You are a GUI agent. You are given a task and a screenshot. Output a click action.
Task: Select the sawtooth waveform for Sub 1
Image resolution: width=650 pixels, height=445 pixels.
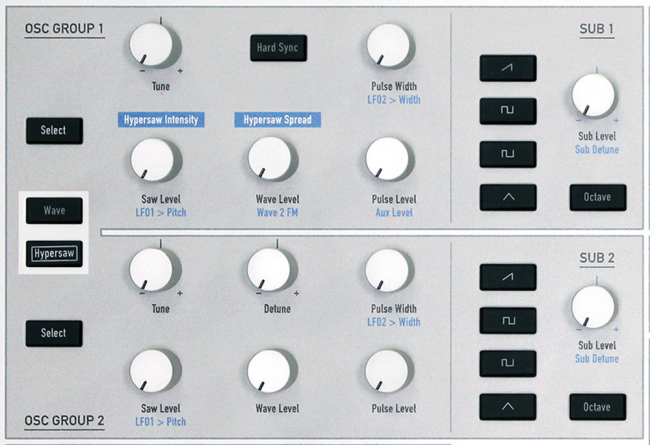(507, 67)
